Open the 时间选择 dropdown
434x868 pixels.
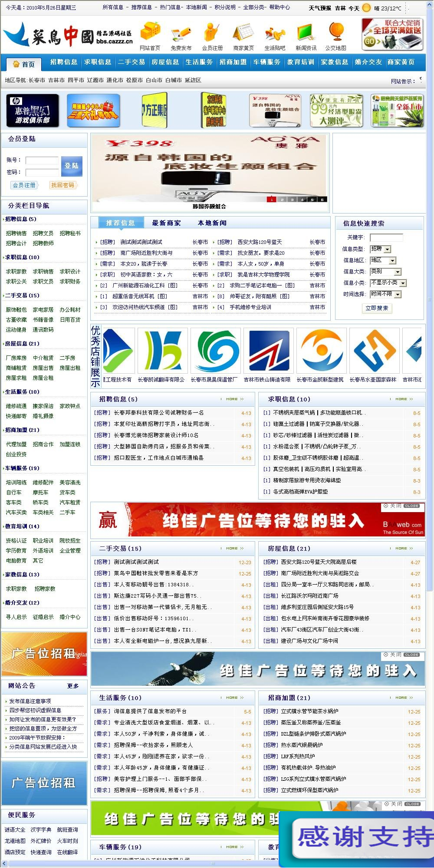pyautogui.click(x=386, y=294)
